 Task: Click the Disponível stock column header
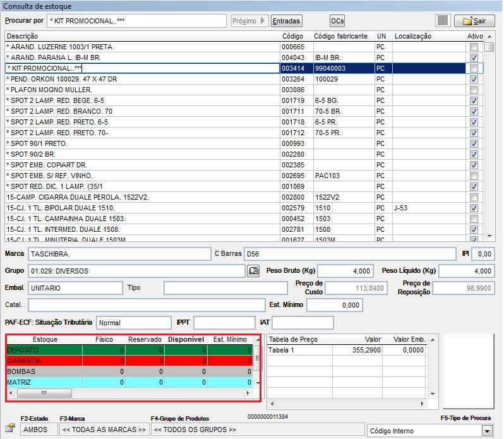pos(186,339)
